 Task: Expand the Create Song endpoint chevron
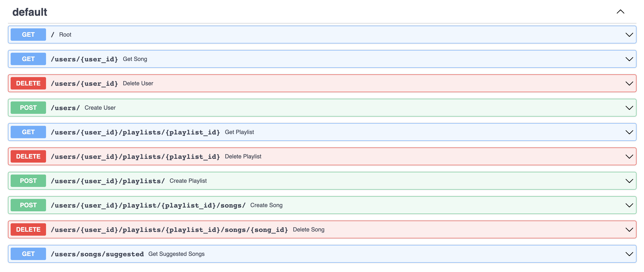pyautogui.click(x=629, y=205)
